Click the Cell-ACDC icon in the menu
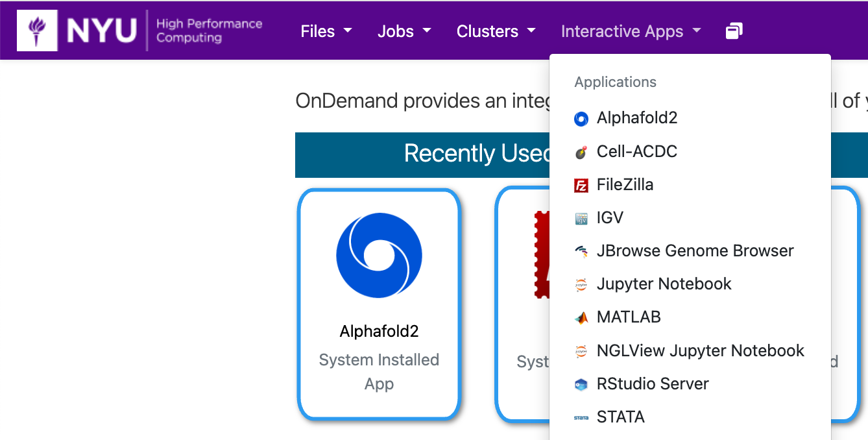The image size is (868, 440). click(x=581, y=153)
